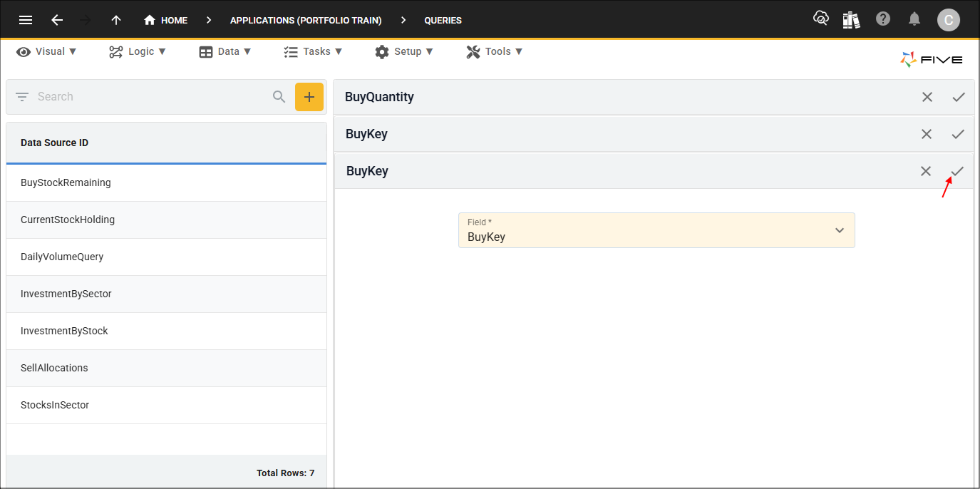980x489 pixels.
Task: Open the Tasks menu
Action: click(x=313, y=51)
